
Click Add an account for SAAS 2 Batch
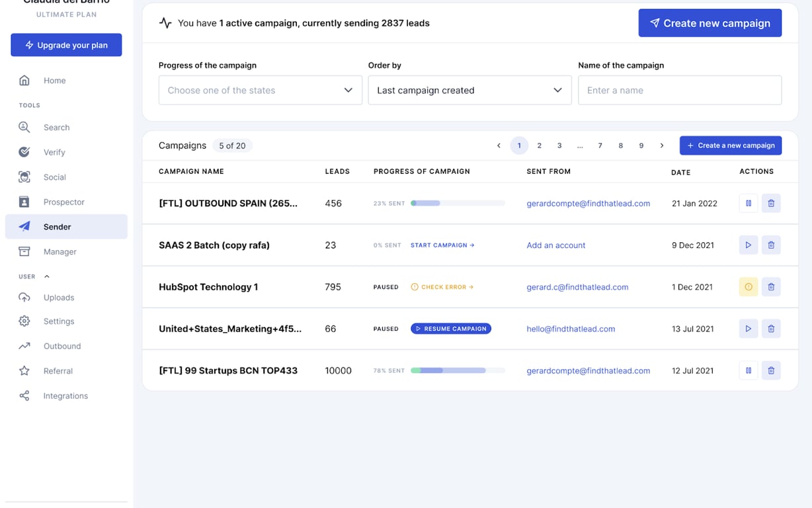pos(555,245)
